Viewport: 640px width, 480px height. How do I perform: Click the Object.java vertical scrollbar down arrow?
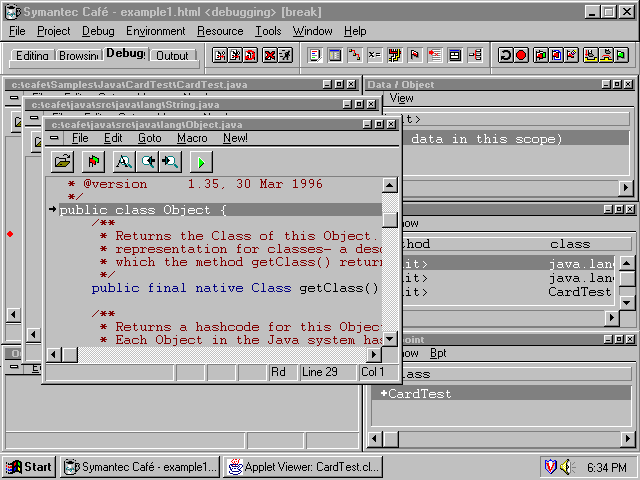[x=390, y=339]
